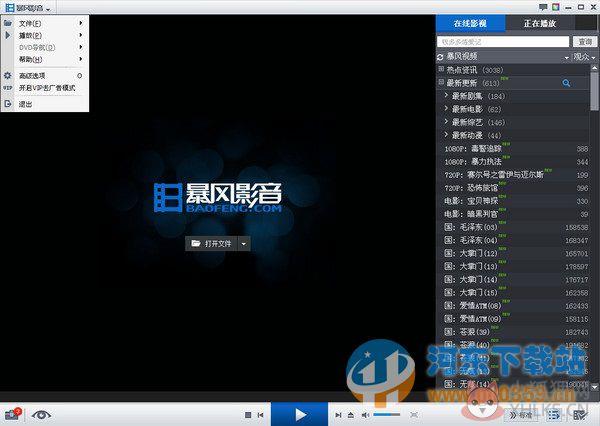600x426 pixels.
Task: Open the 720P: 恐怖旅馆 list entry
Action: tap(513, 188)
